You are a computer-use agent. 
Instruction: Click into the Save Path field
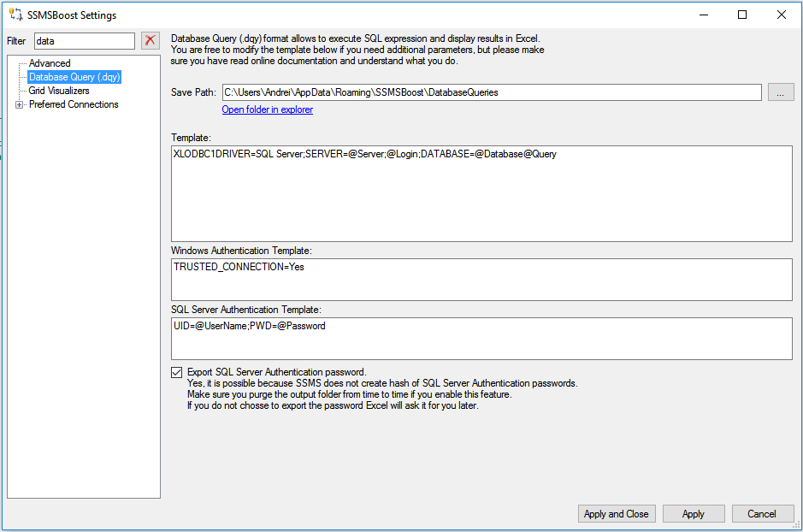492,92
